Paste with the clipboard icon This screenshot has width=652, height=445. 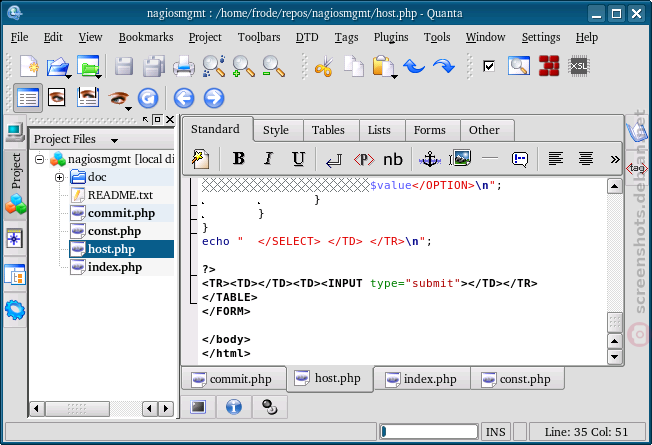tap(382, 66)
